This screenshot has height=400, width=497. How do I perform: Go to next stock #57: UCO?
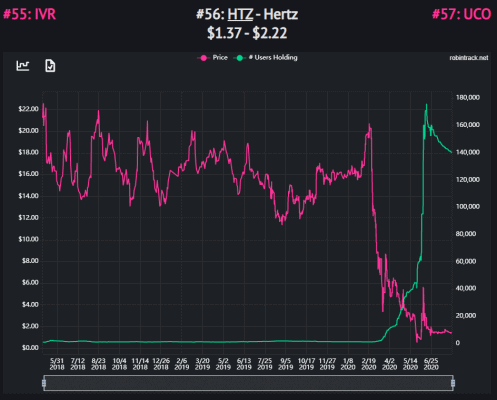pyautogui.click(x=461, y=14)
